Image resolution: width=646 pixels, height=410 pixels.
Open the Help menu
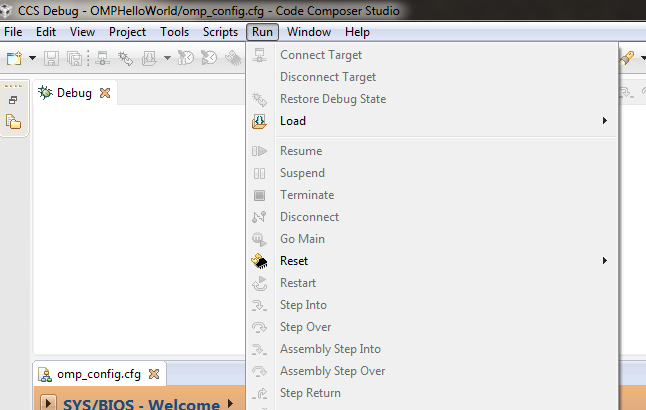357,32
